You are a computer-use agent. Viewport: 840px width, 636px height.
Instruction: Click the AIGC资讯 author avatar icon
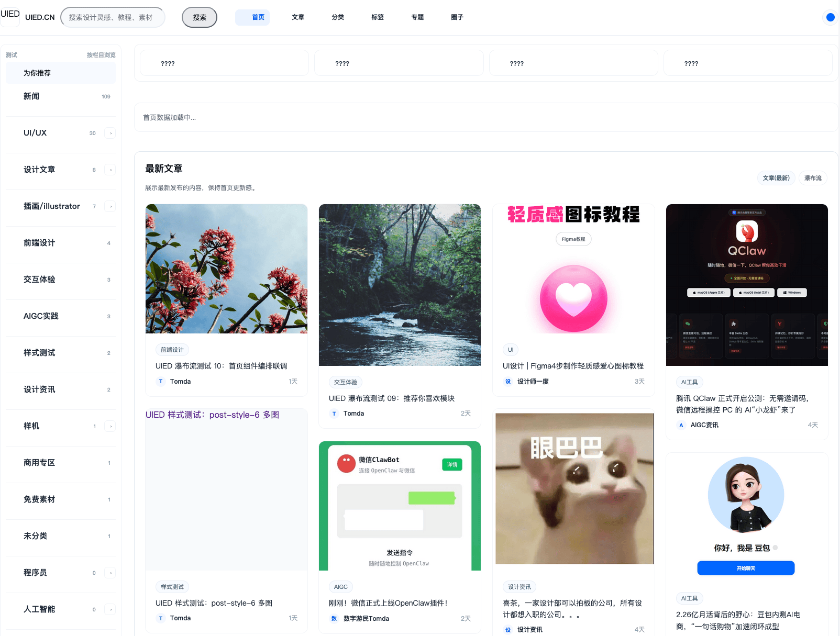coord(681,425)
